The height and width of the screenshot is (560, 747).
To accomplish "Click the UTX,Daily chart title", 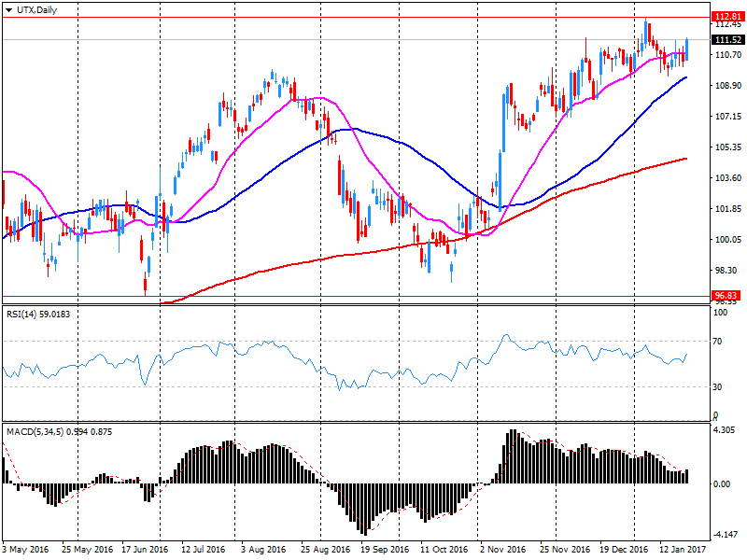I will click(36, 9).
